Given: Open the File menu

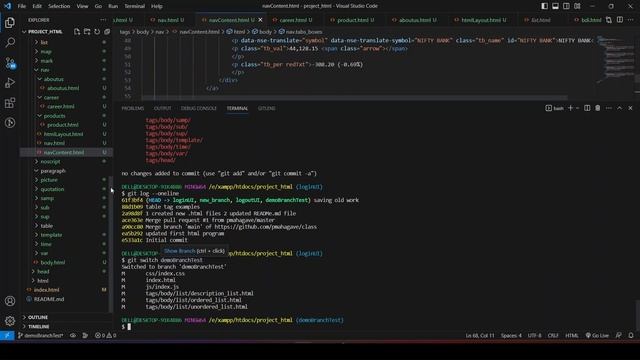Looking at the screenshot, I should point(22,6).
